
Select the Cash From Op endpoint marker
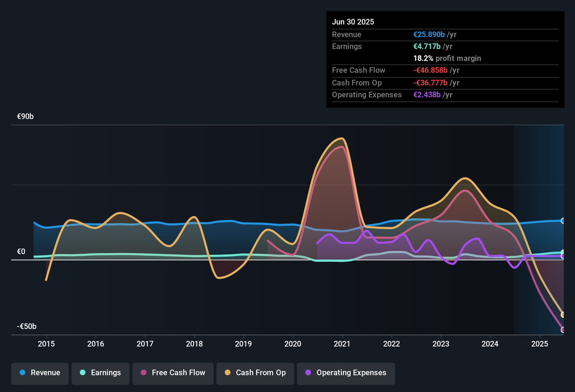pyautogui.click(x=563, y=314)
